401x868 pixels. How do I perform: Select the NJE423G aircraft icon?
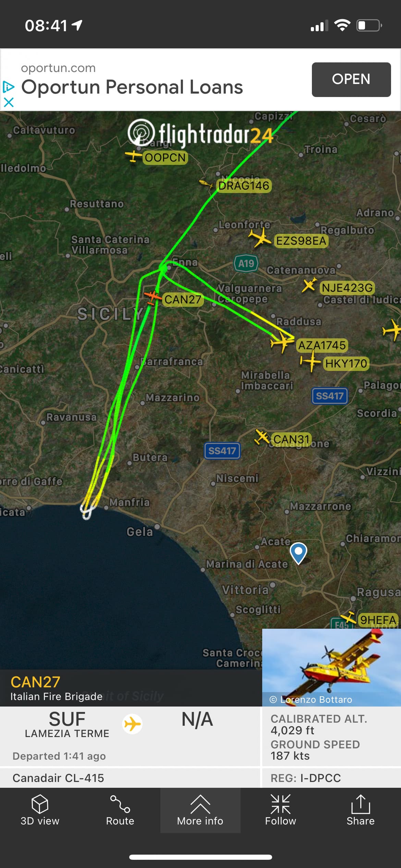coord(309,285)
